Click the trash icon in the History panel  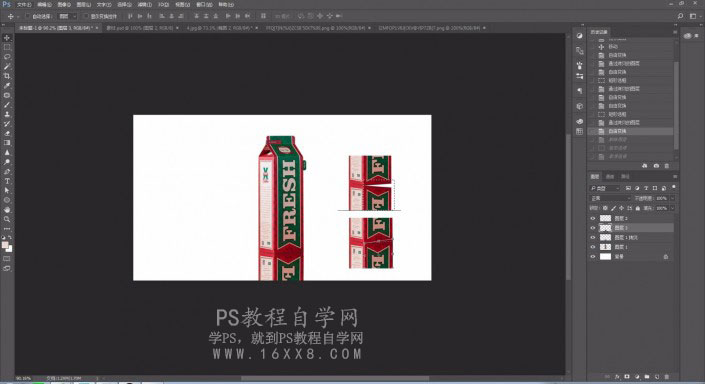(667, 166)
